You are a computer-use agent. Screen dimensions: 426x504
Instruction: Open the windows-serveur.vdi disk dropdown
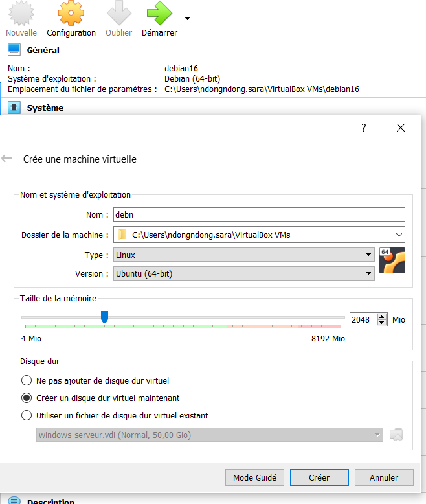pos(210,435)
